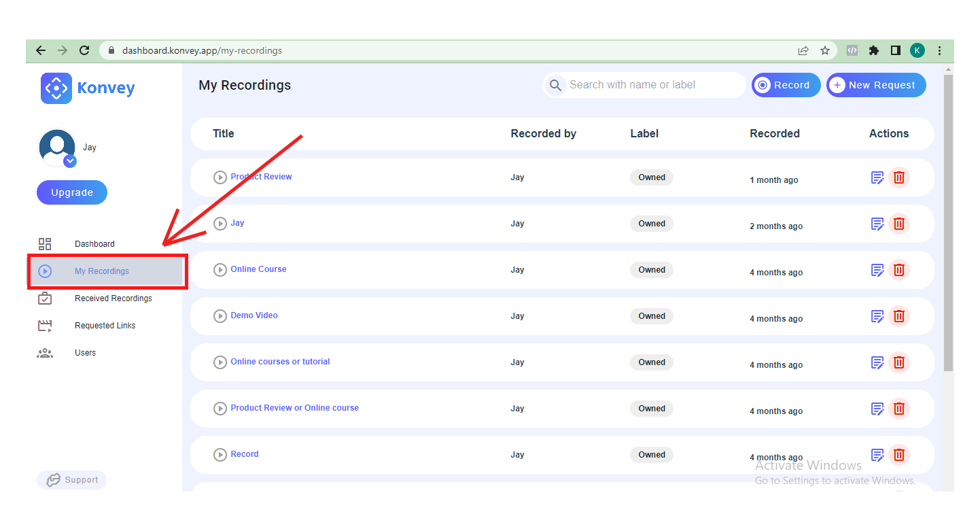Viewport: 980px width, 531px height.
Task: Click the Konvey logo icon
Action: [56, 88]
